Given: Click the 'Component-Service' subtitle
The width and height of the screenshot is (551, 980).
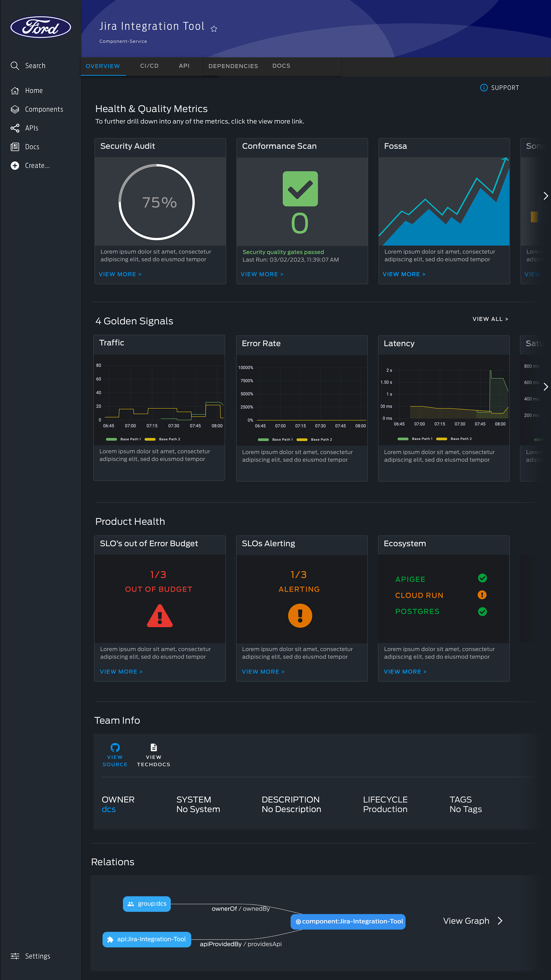Looking at the screenshot, I should [123, 42].
